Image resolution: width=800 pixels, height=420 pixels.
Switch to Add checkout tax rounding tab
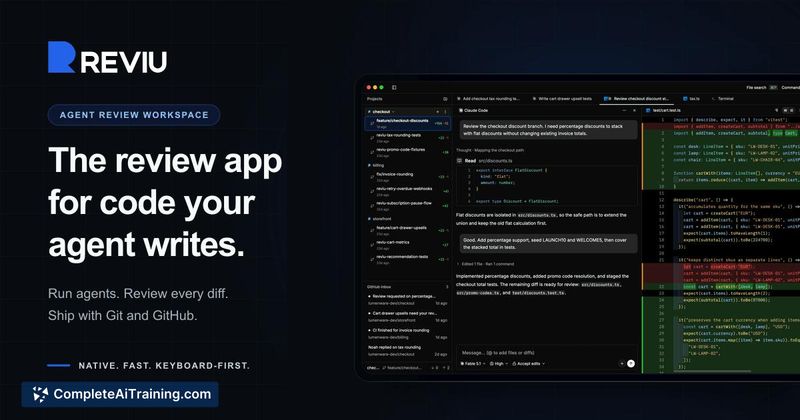(488, 98)
